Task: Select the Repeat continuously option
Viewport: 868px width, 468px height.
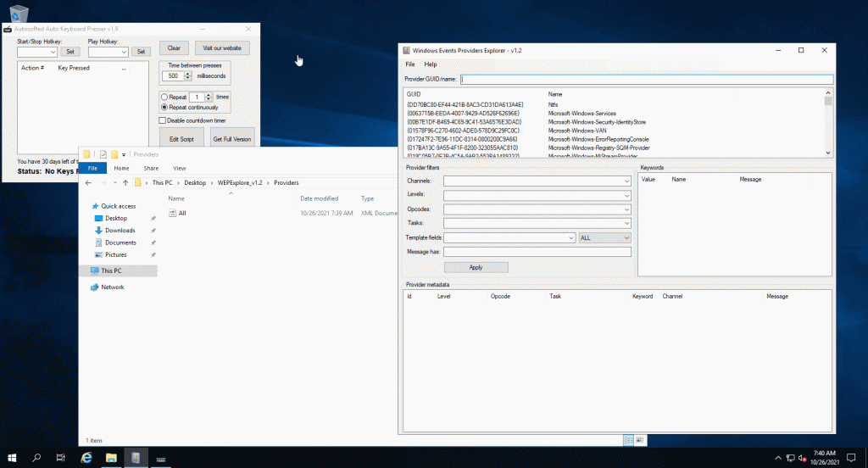Action: pos(164,108)
